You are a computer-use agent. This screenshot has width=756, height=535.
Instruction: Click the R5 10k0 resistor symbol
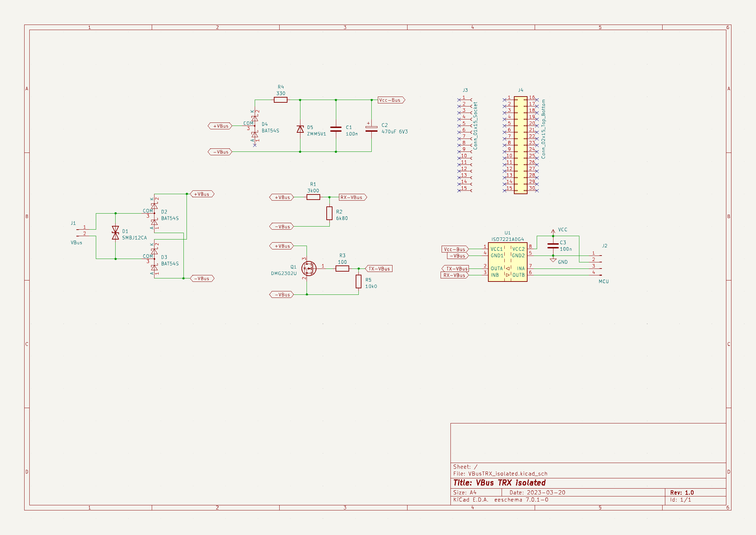click(359, 281)
